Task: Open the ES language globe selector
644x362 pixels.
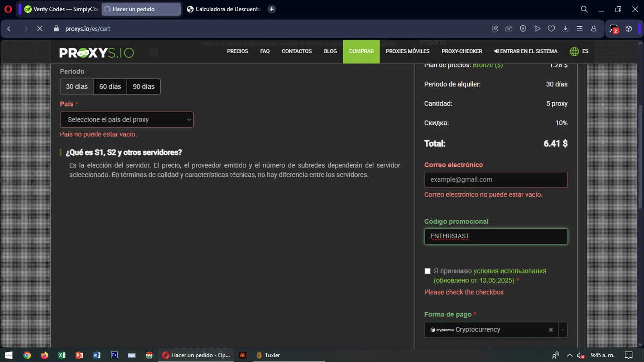Action: pos(579,52)
